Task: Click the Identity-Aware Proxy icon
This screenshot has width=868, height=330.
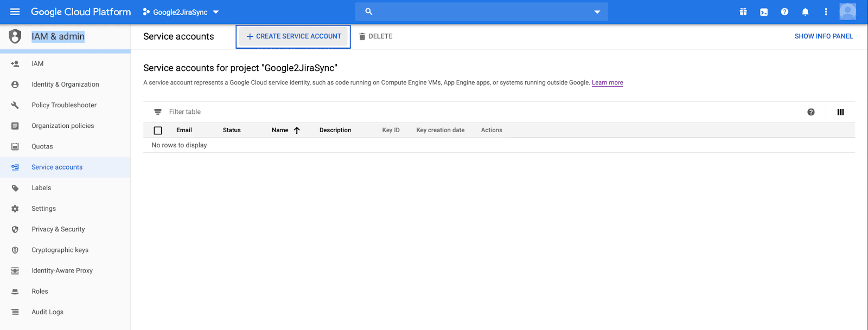Action: 15,270
